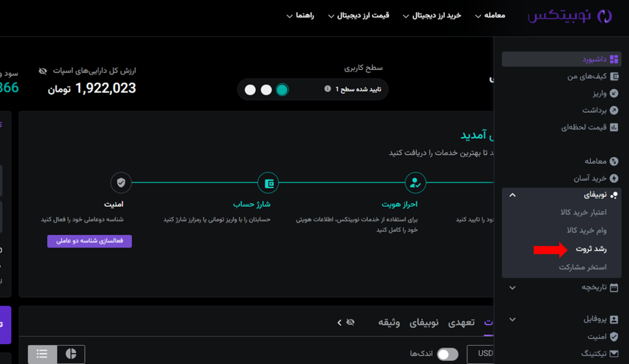Expand the تاریخچه sidebar section
The width and height of the screenshot is (629, 364).
513,287
